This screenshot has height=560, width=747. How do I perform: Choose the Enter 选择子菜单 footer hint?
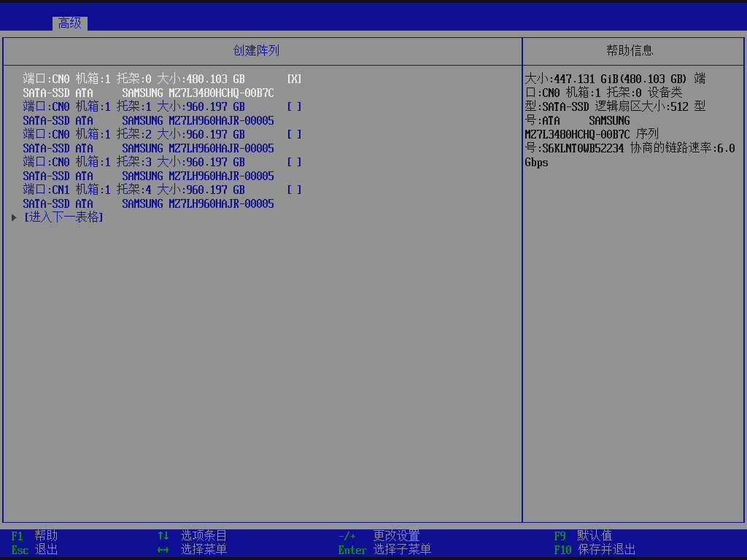385,550
